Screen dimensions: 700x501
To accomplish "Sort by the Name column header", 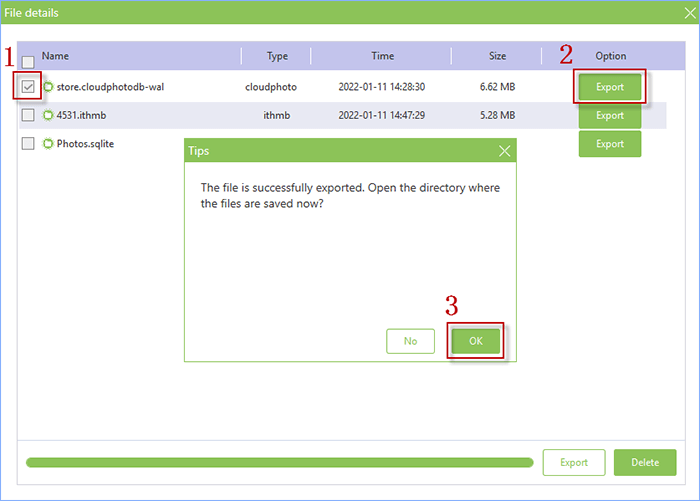I will [x=55, y=56].
